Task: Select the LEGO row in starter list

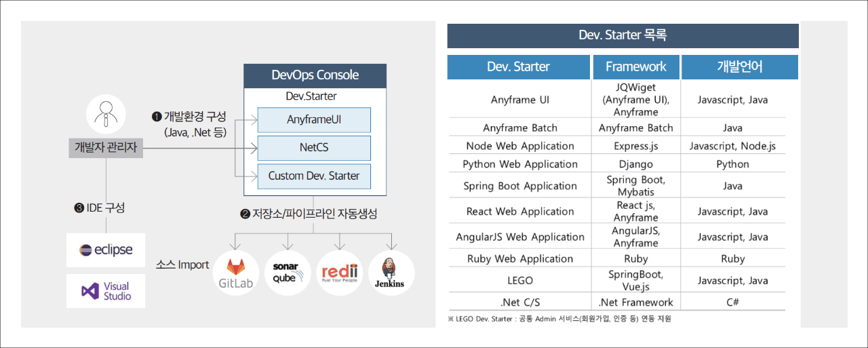Action: click(x=616, y=281)
